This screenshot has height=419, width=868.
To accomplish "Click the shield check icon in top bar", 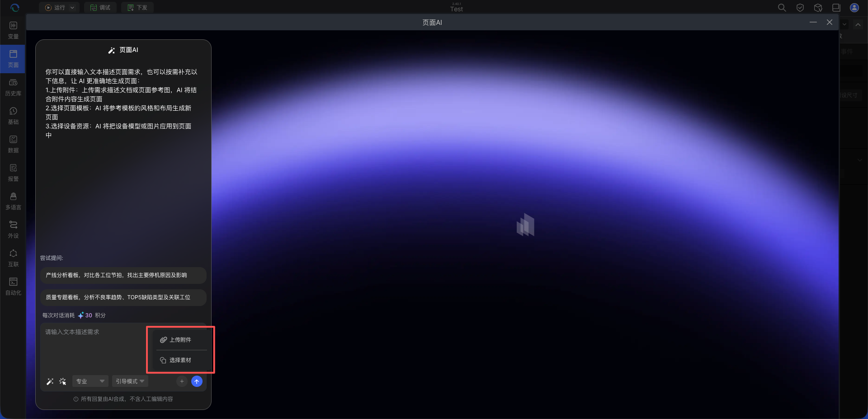I will 800,8.
